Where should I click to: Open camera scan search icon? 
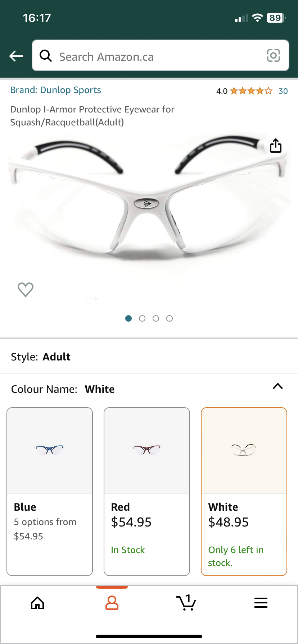point(273,56)
